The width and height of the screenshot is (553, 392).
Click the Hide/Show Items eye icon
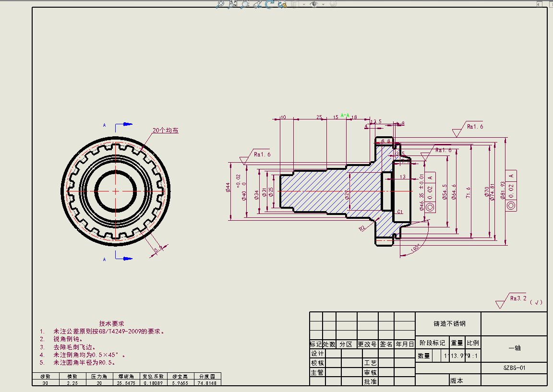(x=314, y=4)
